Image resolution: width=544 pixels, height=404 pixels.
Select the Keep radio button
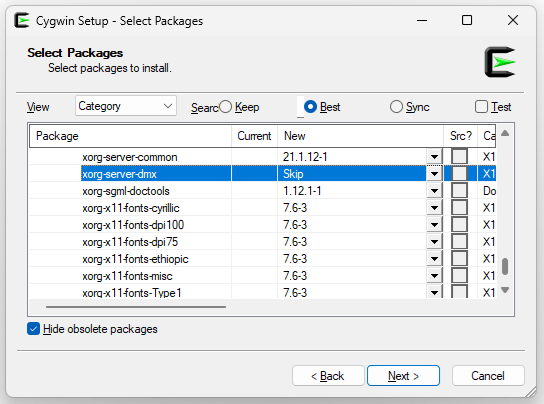[226, 107]
